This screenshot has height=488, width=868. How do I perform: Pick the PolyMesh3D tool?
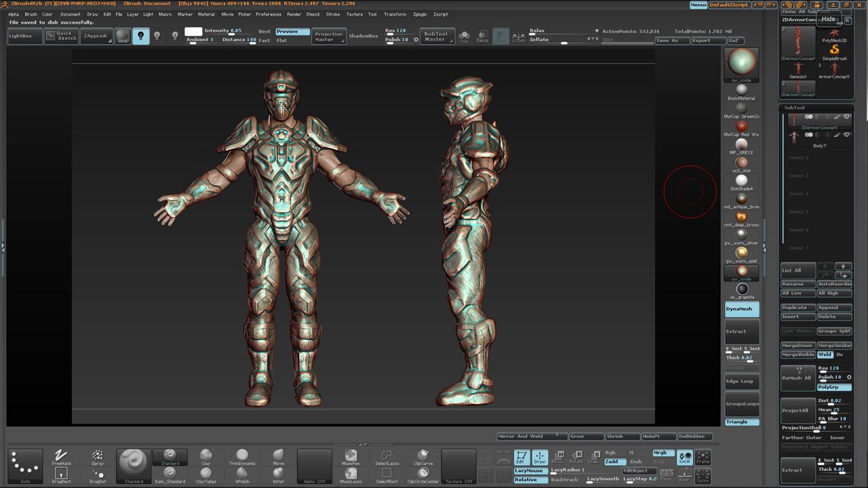pyautogui.click(x=834, y=35)
